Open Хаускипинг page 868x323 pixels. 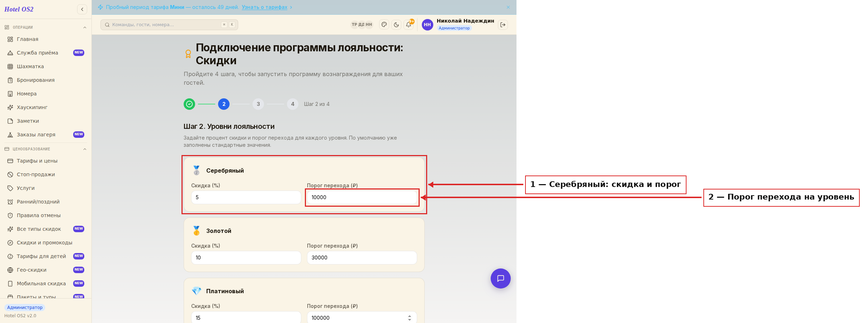(x=46, y=107)
